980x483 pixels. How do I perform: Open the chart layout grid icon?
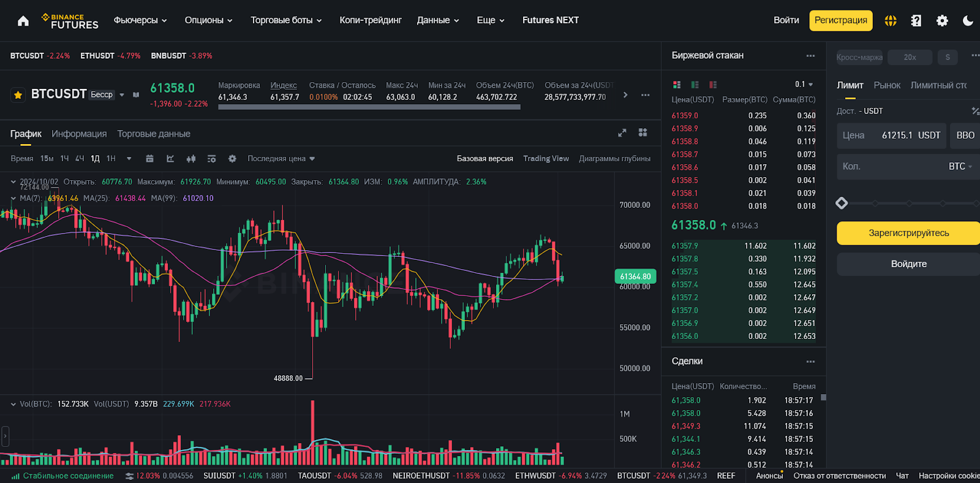click(643, 132)
